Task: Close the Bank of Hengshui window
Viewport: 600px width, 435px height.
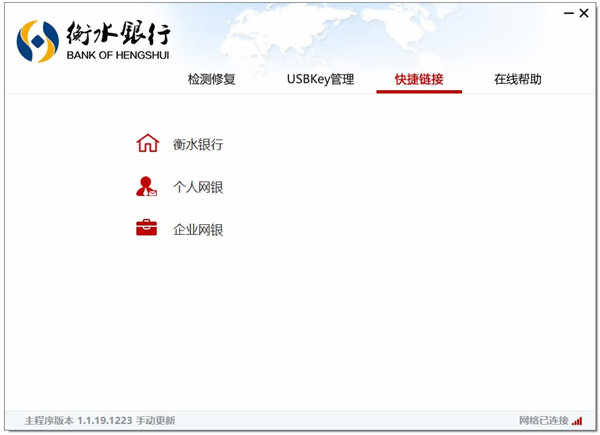Action: coord(584,13)
